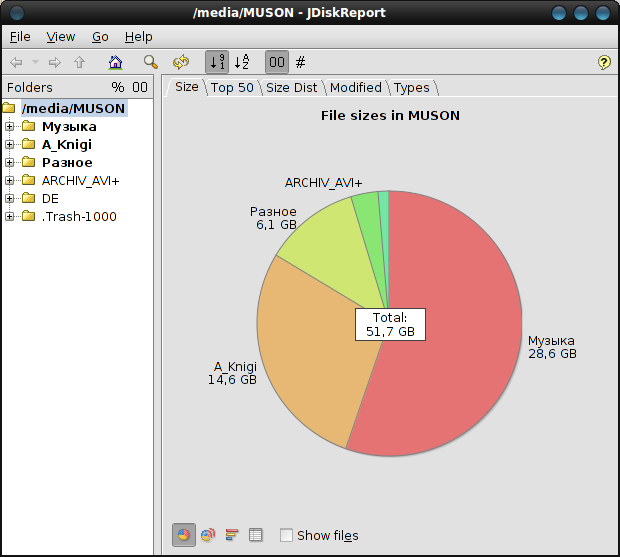Image resolution: width=620 pixels, height=557 pixels.
Task: Open the help question mark icon
Action: (604, 62)
